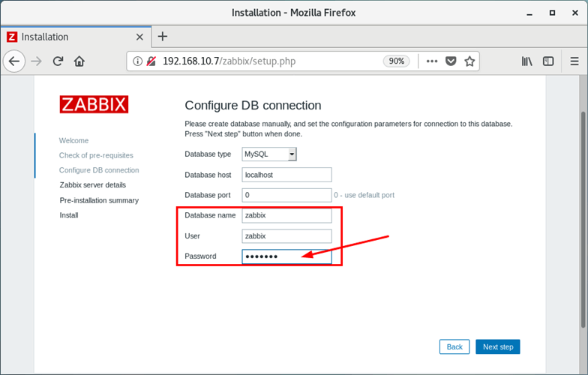
Task: Select Welcome step in sidebar
Action: click(x=73, y=141)
